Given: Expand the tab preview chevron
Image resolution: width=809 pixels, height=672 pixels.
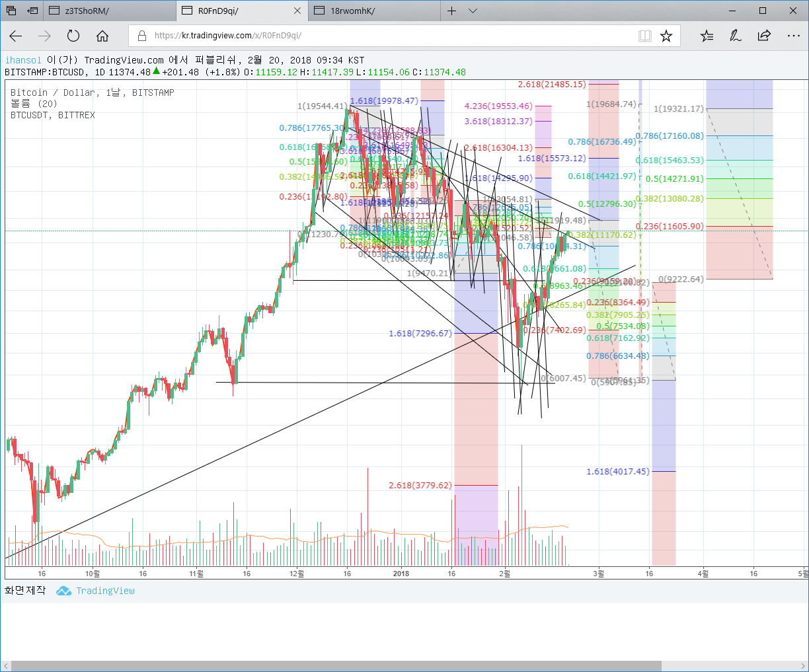Looking at the screenshot, I should point(473,11).
